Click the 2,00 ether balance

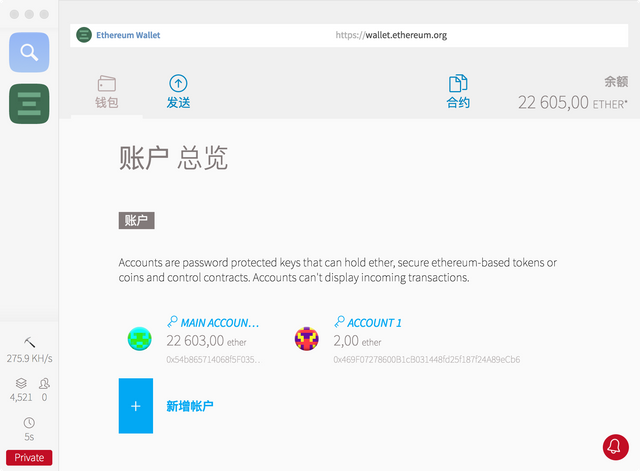(x=357, y=341)
